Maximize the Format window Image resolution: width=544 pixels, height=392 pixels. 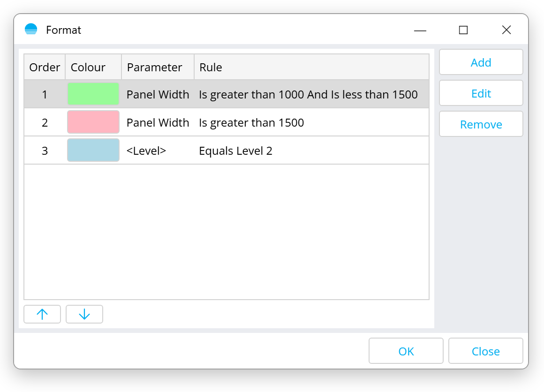click(x=463, y=30)
